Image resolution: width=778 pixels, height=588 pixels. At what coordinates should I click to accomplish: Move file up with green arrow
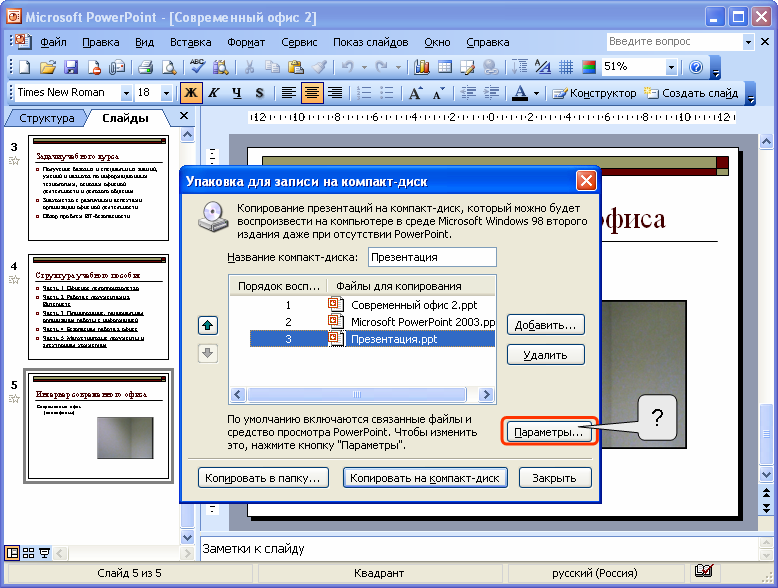(207, 326)
